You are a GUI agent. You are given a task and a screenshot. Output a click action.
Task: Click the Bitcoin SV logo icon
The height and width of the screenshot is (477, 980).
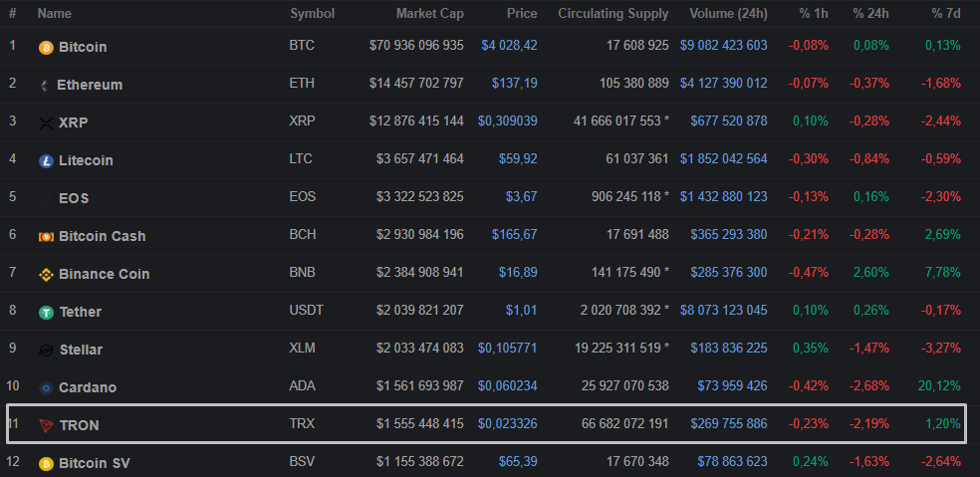(46, 463)
